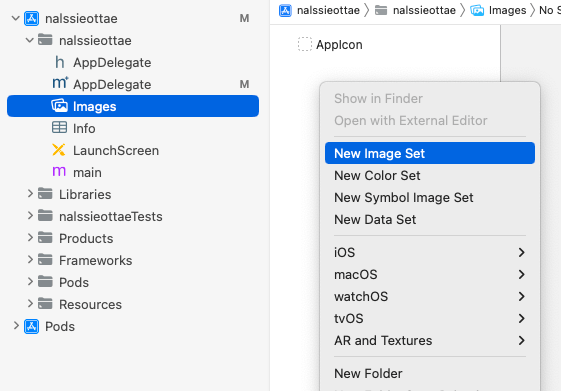Image resolution: width=561 pixels, height=391 pixels.
Task: Choose New Symbol Image Set
Action: coord(430,197)
